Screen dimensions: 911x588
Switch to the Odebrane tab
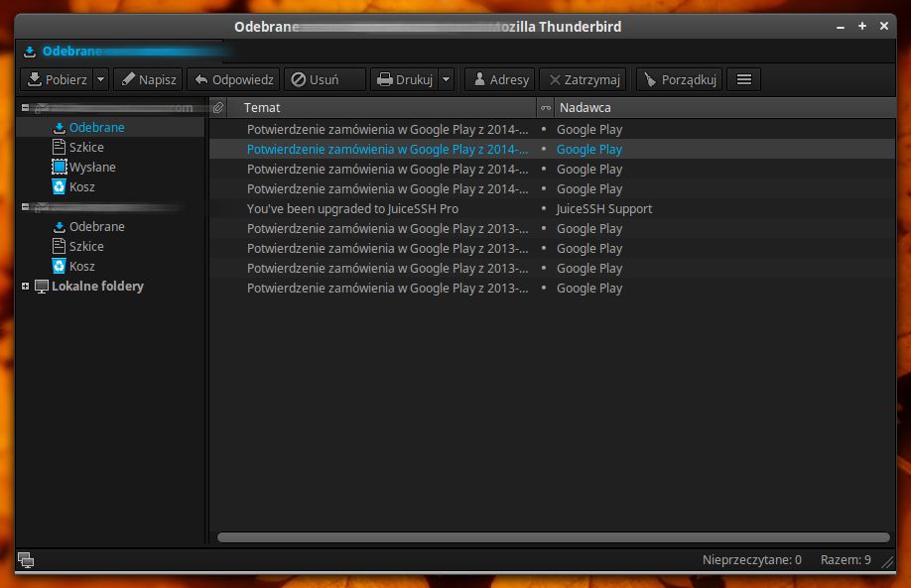click(x=119, y=52)
